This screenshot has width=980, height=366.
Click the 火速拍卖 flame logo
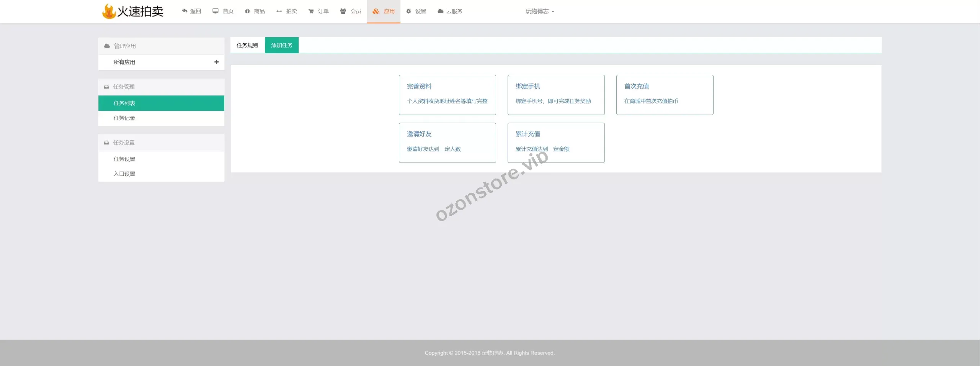[x=109, y=11]
